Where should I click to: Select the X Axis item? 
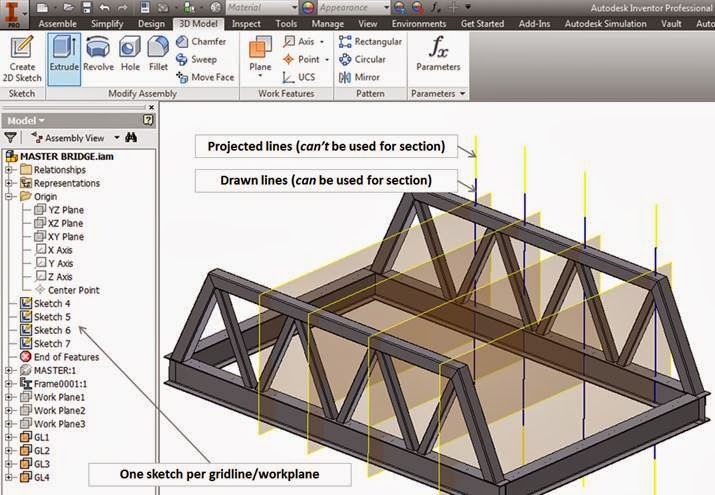[54, 250]
